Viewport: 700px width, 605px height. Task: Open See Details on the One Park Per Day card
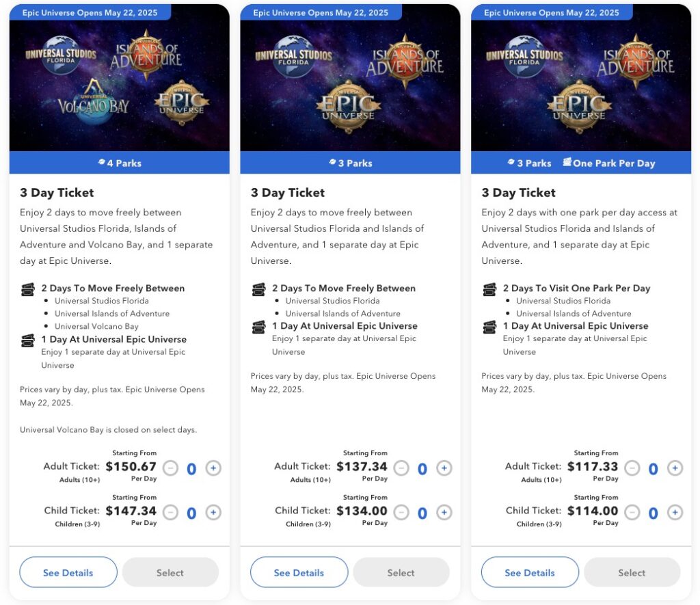click(530, 572)
